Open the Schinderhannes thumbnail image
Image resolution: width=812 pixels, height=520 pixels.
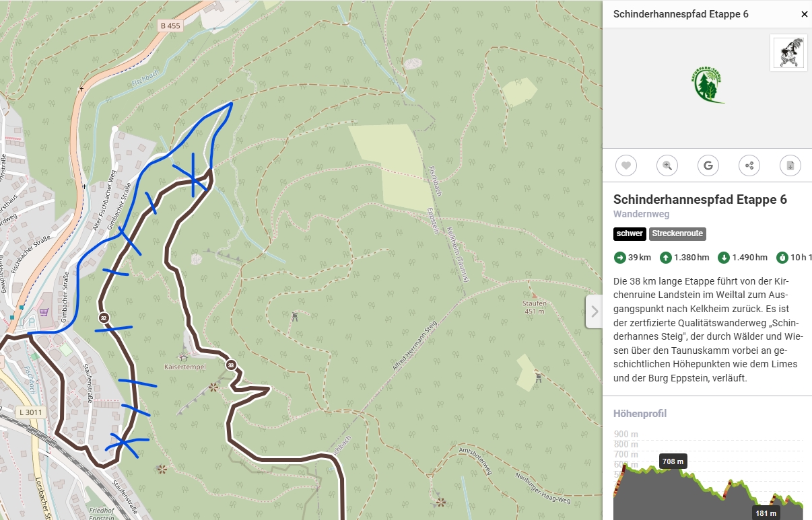(788, 53)
